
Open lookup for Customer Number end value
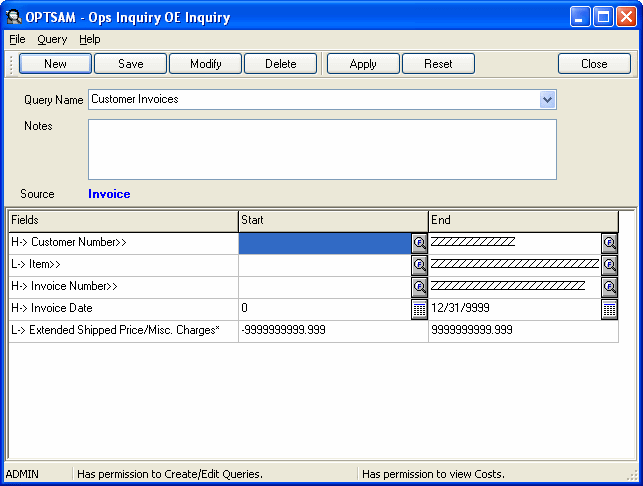point(609,243)
